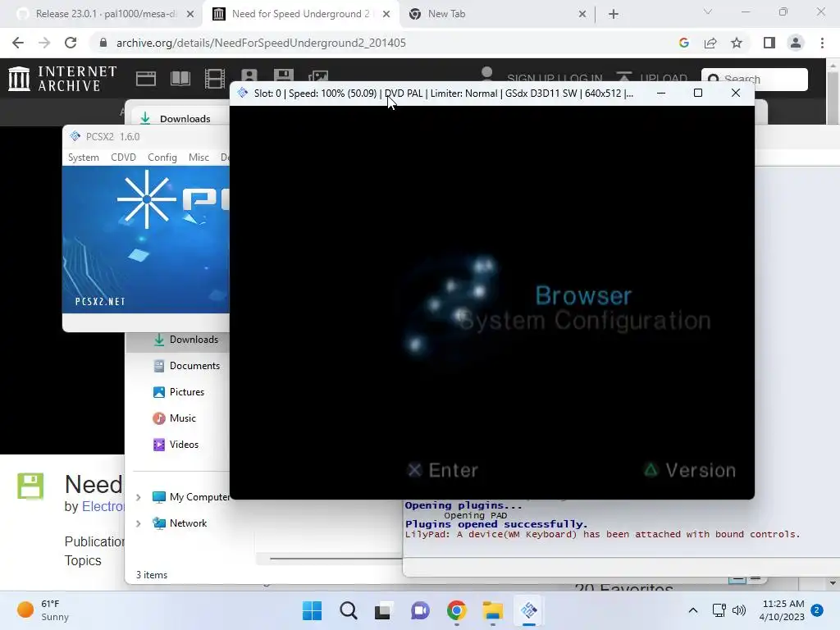Screen dimensions: 840x630
Task: Select System Configuration in the PS2 menu
Action: click(585, 321)
